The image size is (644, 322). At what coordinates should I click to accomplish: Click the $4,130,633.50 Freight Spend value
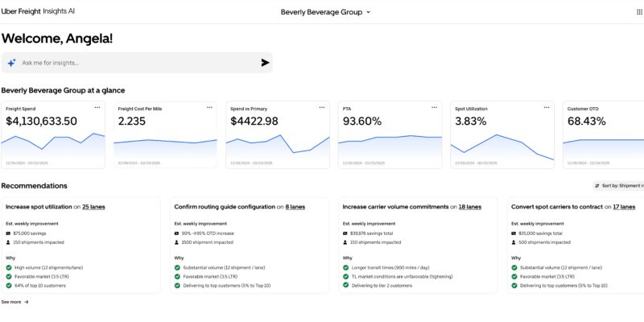42,122
